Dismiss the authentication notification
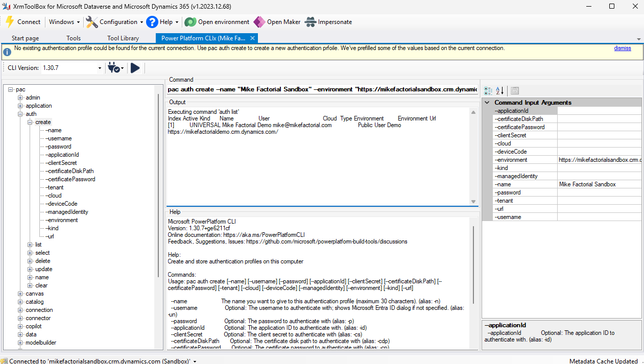The width and height of the screenshot is (644, 364). tap(623, 48)
